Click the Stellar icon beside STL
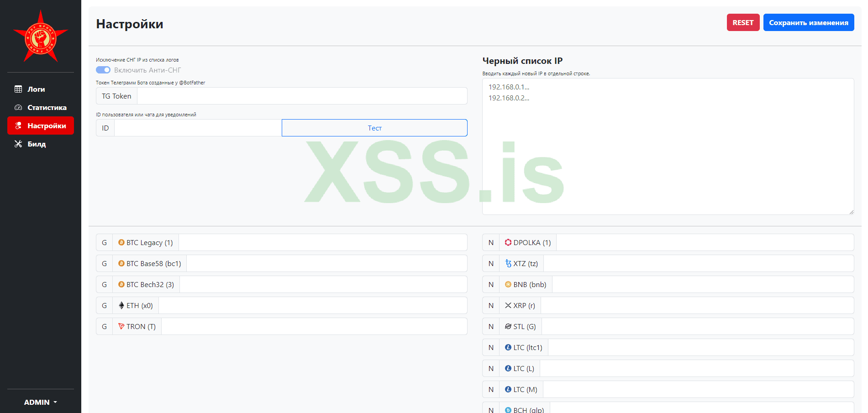The width and height of the screenshot is (868, 413). pyautogui.click(x=508, y=326)
